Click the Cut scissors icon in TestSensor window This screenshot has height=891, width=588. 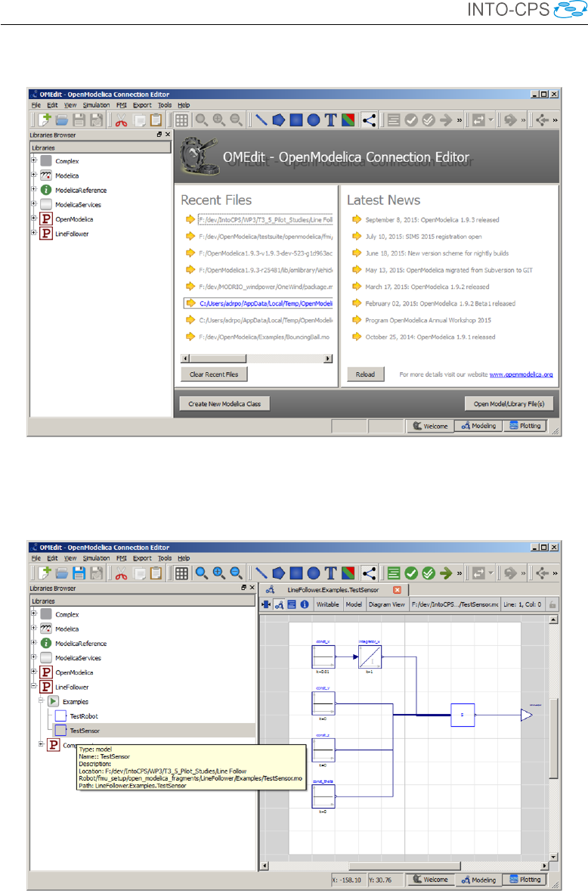(x=121, y=573)
